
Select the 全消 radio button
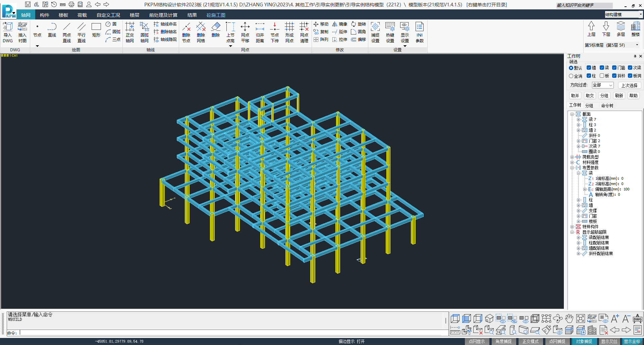pyautogui.click(x=571, y=76)
